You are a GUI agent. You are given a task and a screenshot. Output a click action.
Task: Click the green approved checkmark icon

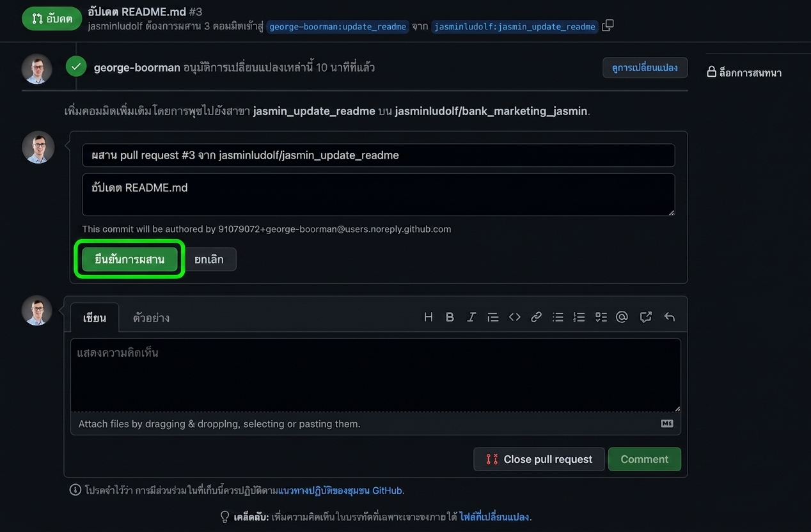point(76,66)
